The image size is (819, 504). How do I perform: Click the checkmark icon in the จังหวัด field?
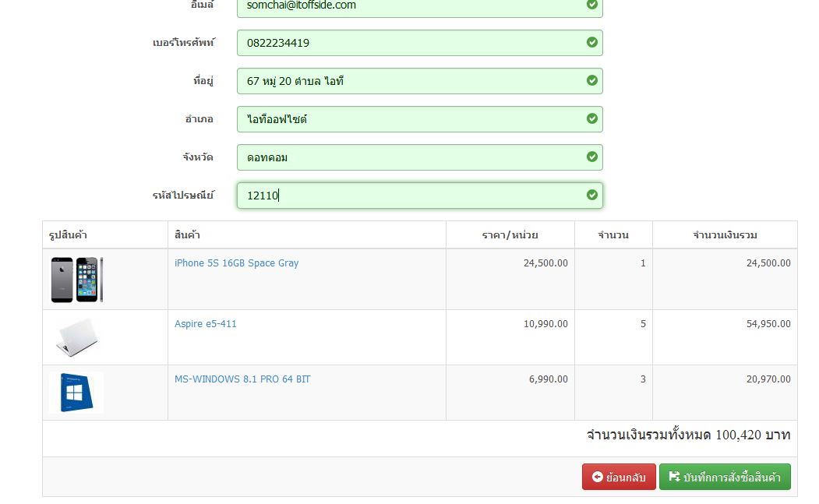click(591, 157)
